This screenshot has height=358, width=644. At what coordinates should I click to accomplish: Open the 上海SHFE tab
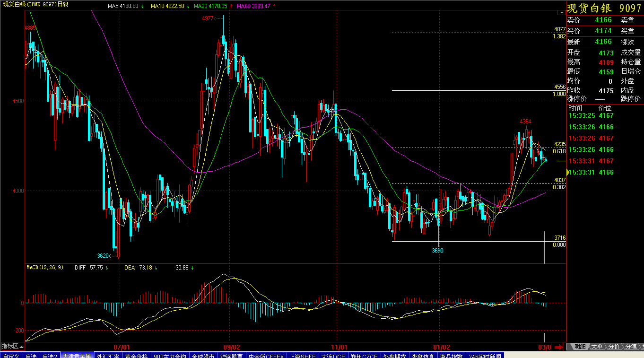pyautogui.click(x=303, y=355)
